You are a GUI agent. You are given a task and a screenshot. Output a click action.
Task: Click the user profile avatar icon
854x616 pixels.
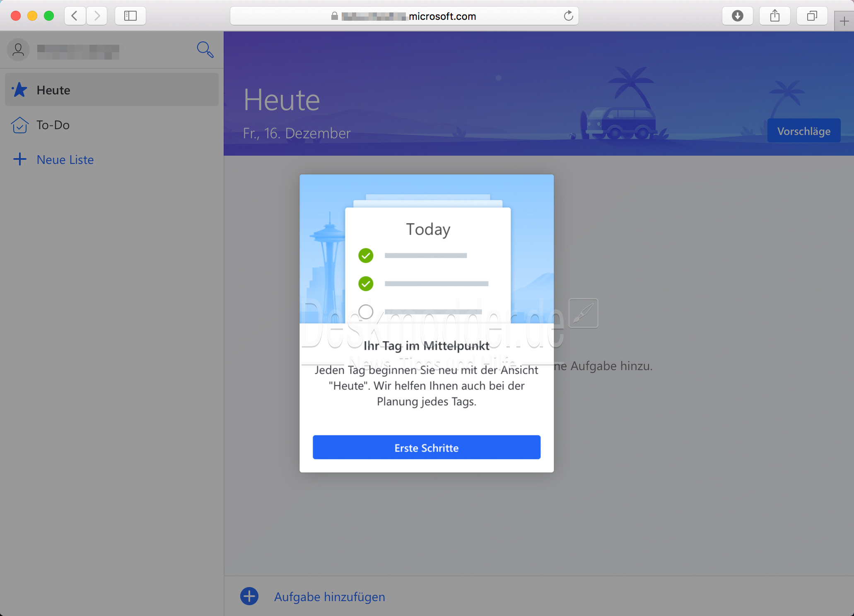(18, 50)
